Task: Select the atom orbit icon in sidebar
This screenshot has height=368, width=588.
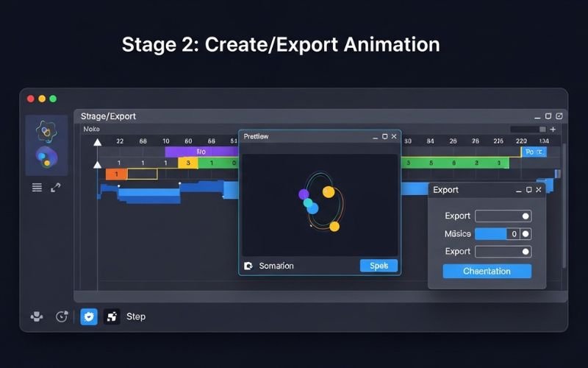Action: pyautogui.click(x=46, y=131)
